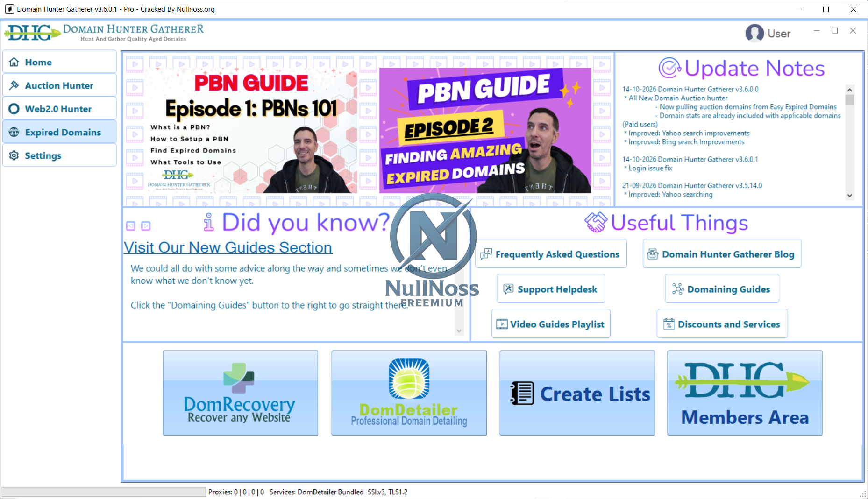Image resolution: width=868 pixels, height=499 pixels.
Task: Launch the DomDetailer tile
Action: (x=409, y=393)
